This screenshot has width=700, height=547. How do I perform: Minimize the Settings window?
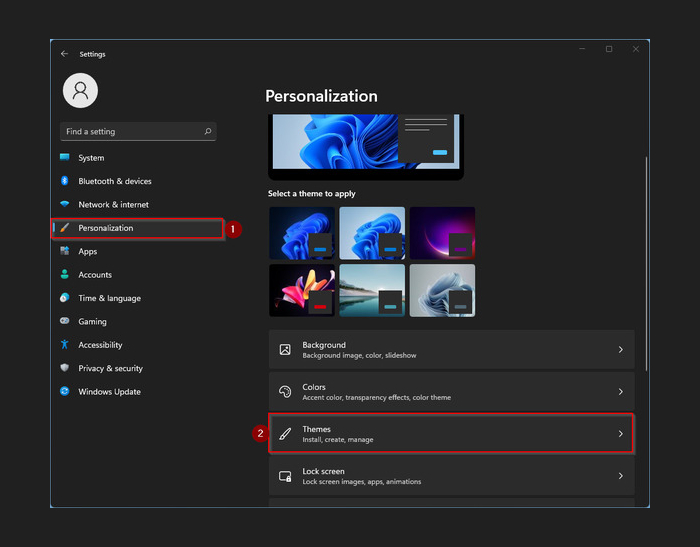click(x=582, y=49)
